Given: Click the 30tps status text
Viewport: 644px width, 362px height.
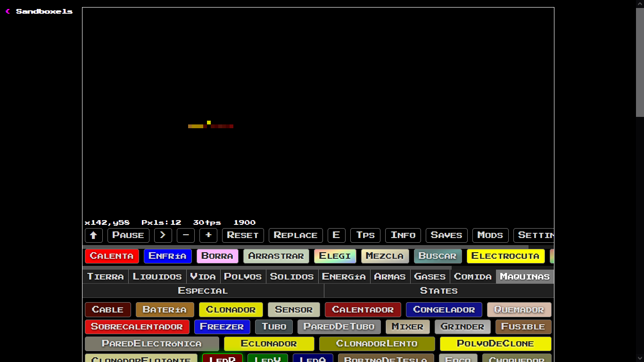Looking at the screenshot, I should (x=207, y=222).
